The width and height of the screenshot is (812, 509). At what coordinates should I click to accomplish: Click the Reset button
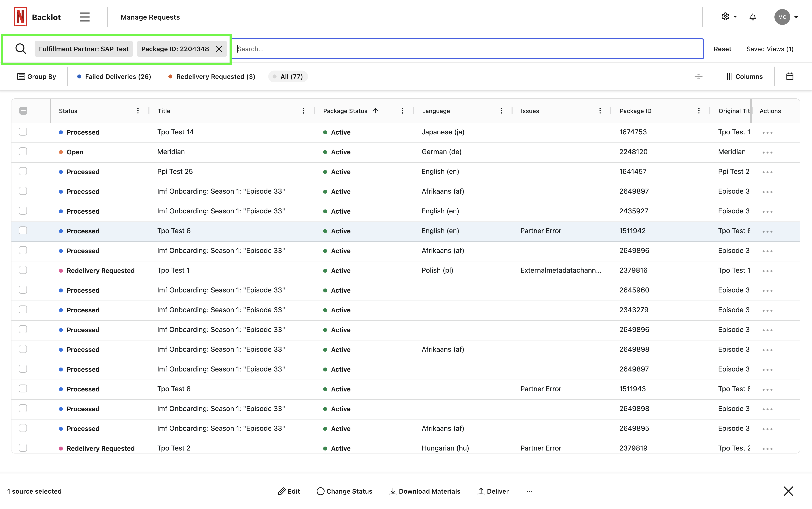coord(722,49)
